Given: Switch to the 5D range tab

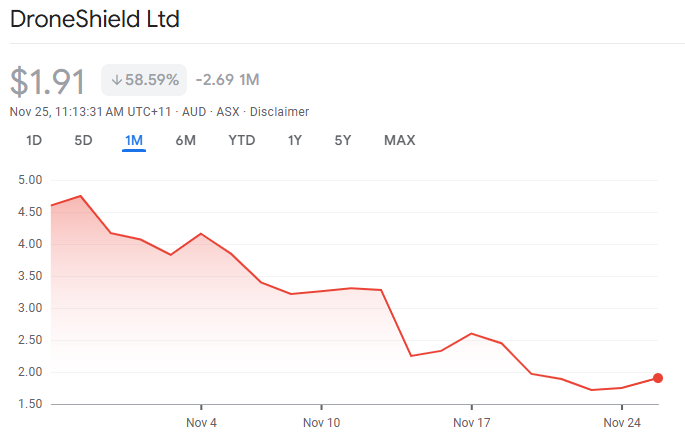Looking at the screenshot, I should [x=83, y=140].
